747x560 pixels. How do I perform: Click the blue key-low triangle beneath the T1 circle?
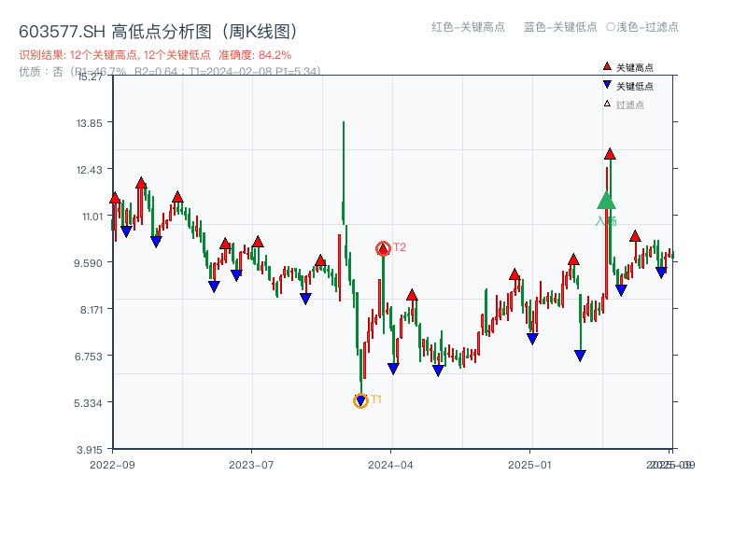[x=361, y=400]
